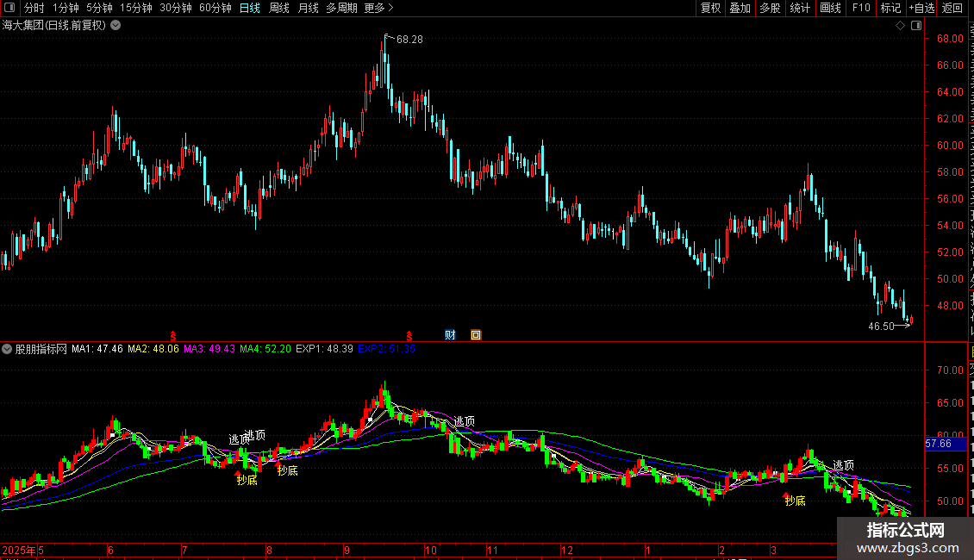The width and height of the screenshot is (974, 560).
Task: Click month 10 on date axis
Action: pyautogui.click(x=430, y=550)
